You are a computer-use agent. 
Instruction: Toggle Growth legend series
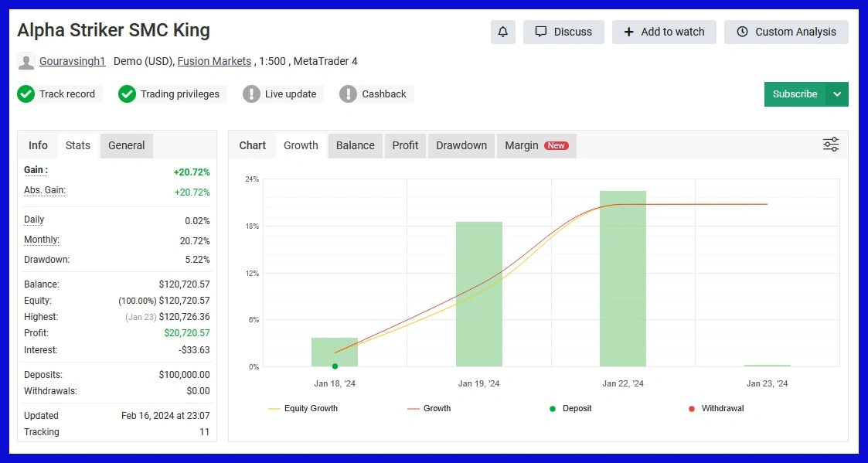(x=429, y=408)
